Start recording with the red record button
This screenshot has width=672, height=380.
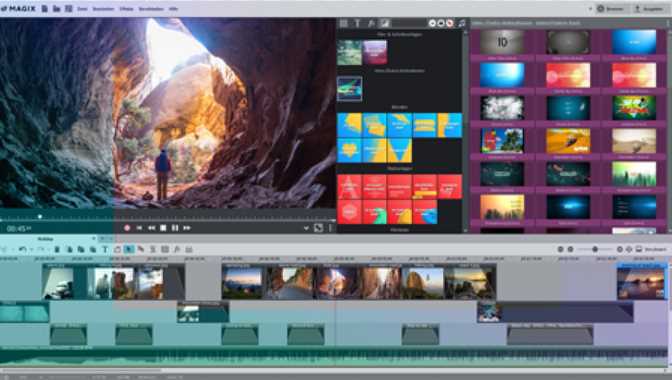pyautogui.click(x=127, y=228)
